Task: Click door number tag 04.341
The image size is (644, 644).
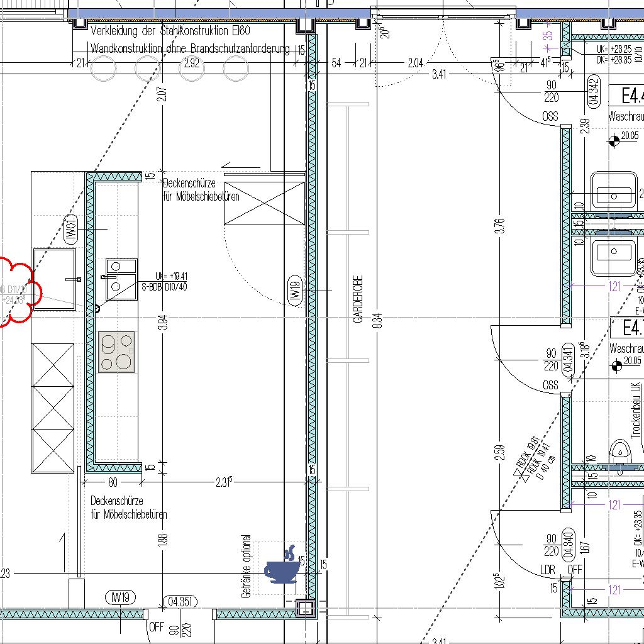Action: pos(568,360)
